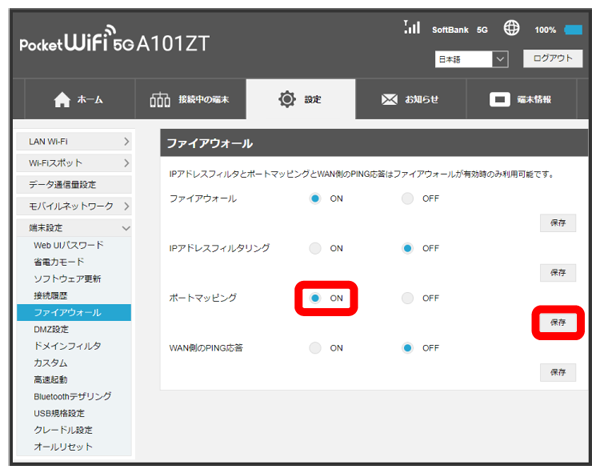The height and width of the screenshot is (473, 600).
Task: Turn ポートマッピング to OFF
Action: [407, 298]
